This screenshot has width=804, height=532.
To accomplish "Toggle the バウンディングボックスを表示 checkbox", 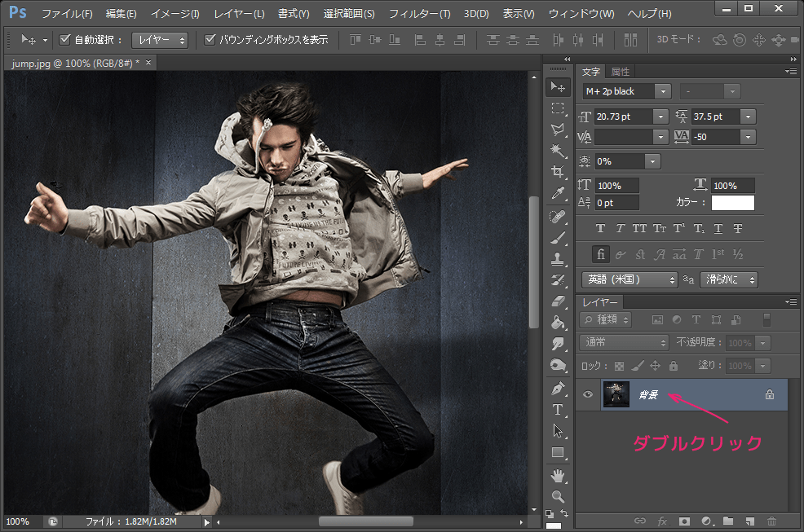I will coord(210,39).
